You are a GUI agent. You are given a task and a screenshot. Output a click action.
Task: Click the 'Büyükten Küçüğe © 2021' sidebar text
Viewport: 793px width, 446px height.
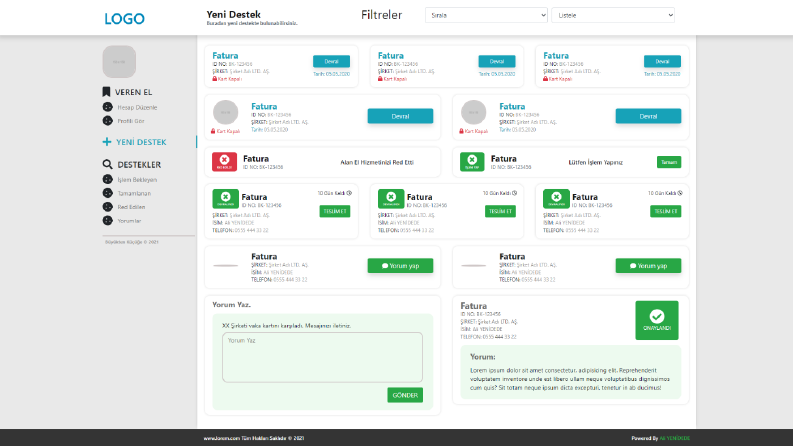[131, 242]
